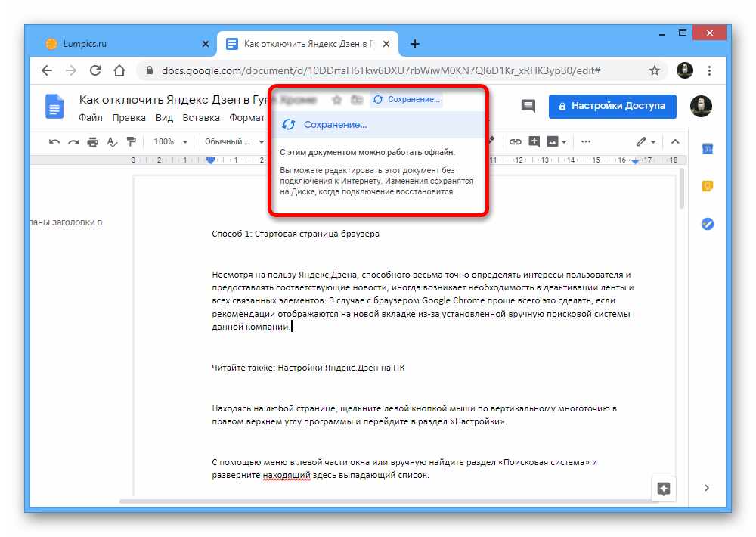Click the line Читайте также: Настройки Яндекс.Дзен
This screenshot has width=756, height=537.
pos(308,368)
